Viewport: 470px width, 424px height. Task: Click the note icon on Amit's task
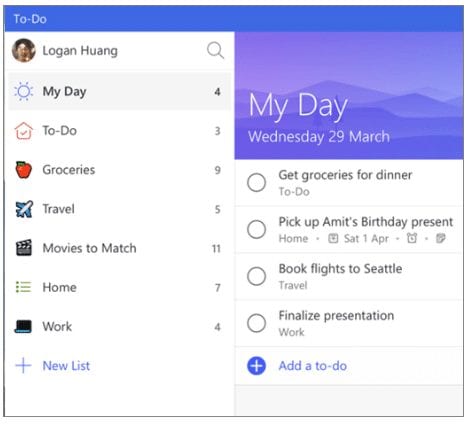[x=441, y=238]
